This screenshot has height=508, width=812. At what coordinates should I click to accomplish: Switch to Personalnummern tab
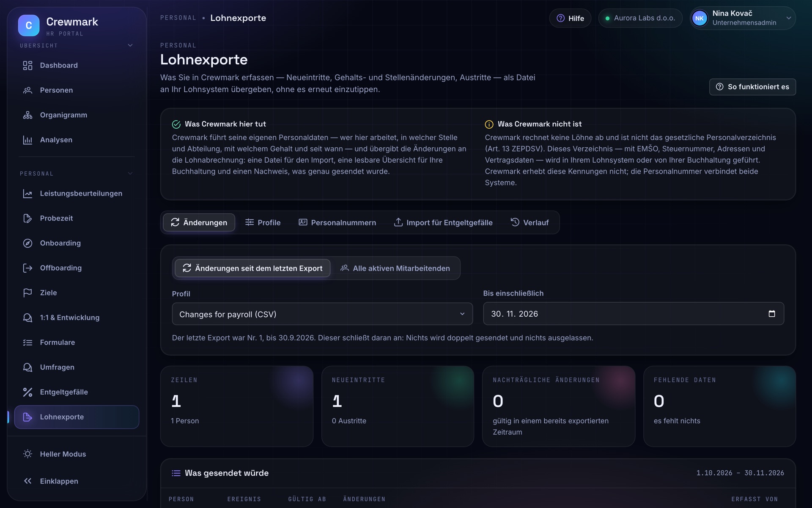337,222
